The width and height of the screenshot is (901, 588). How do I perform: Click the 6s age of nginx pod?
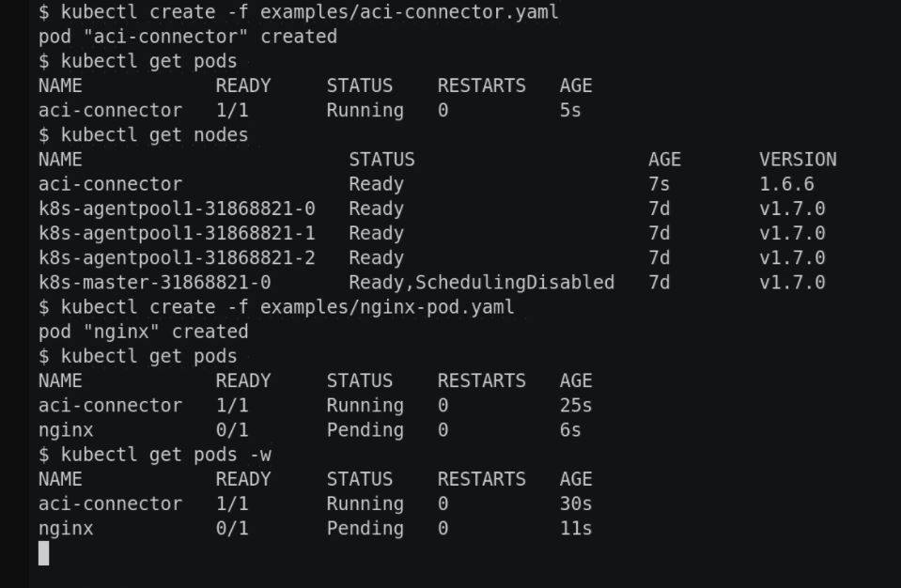click(x=570, y=430)
